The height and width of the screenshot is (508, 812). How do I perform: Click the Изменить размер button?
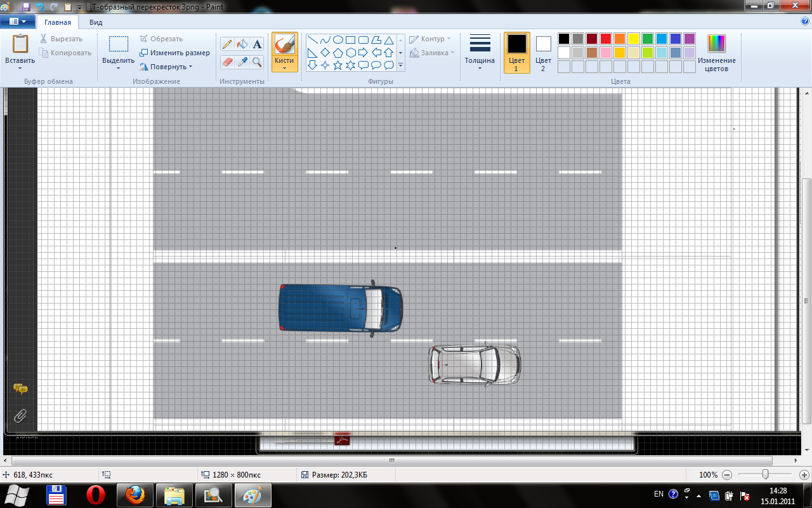tap(175, 53)
